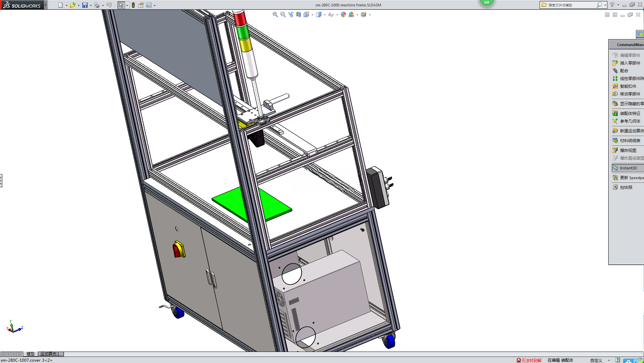Screen dimensions: 644x363
Task: Open the Edit Appearance color sphere
Action: [x=343, y=15]
